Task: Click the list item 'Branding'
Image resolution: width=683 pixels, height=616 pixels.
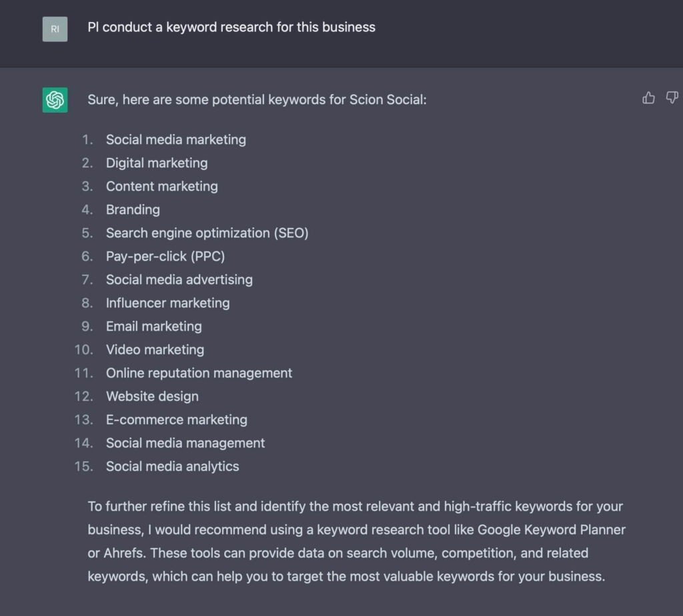Action: (x=133, y=210)
